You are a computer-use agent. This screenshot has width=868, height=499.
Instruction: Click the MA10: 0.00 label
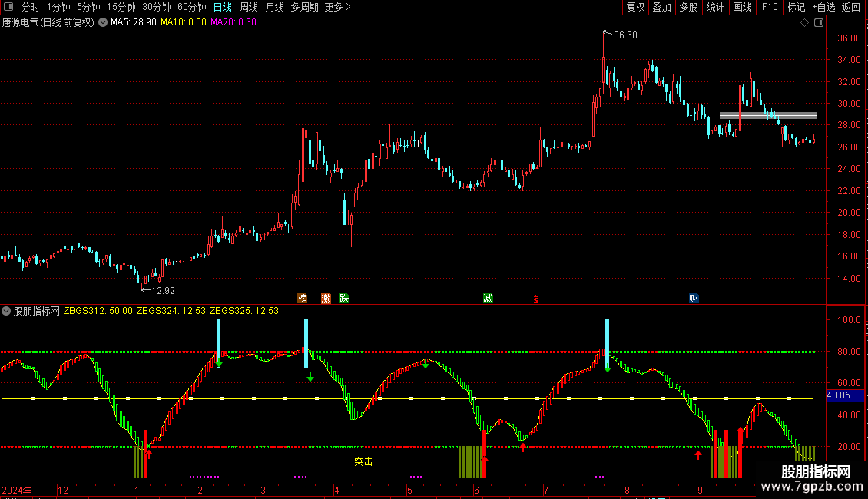click(184, 22)
